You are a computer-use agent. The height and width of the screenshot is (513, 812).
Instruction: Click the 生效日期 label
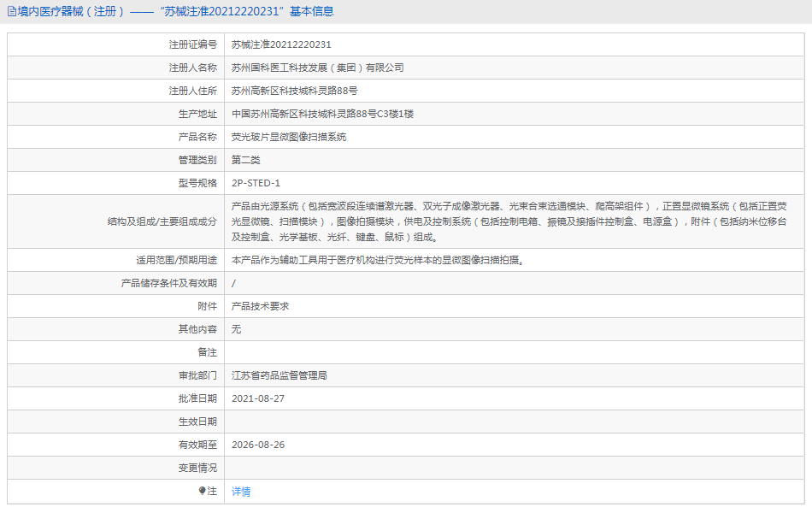(197, 422)
